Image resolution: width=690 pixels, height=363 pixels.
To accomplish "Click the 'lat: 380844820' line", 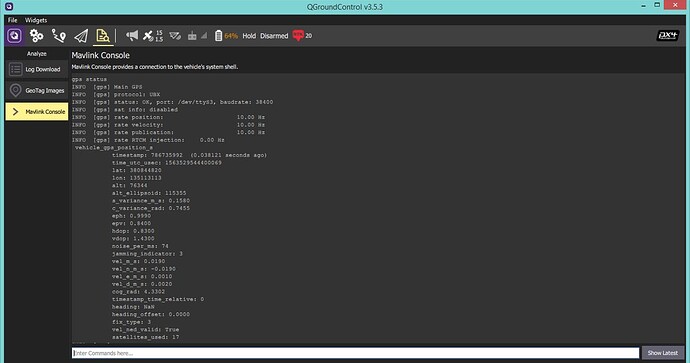I will [136, 170].
